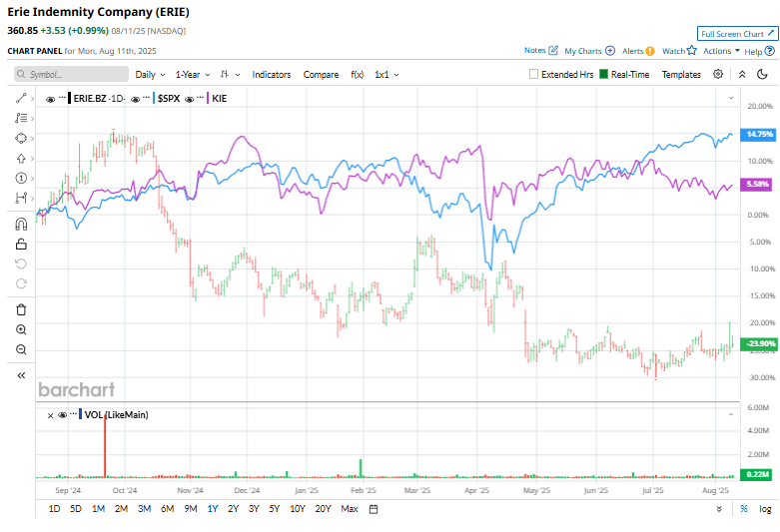Toggle the magnet snap mode
Image resolution: width=780 pixels, height=532 pixels.
(x=21, y=225)
